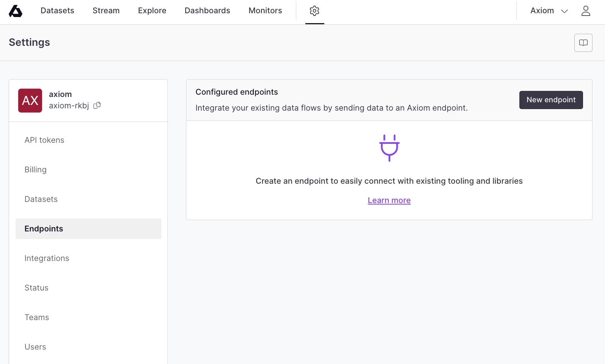605x364 pixels.
Task: Copy the axiom-rkbj organization ID
Action: 97,105
